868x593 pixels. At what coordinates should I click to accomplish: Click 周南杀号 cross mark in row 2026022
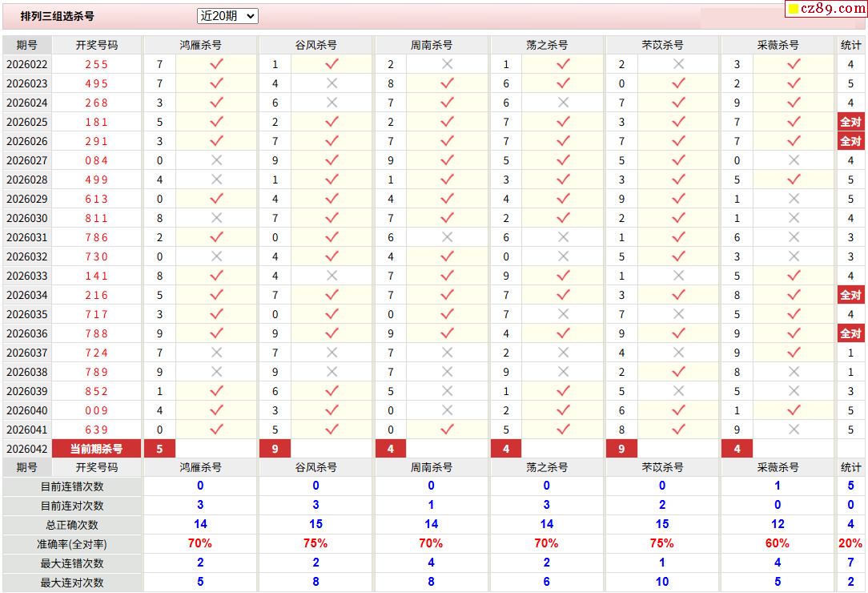point(447,64)
